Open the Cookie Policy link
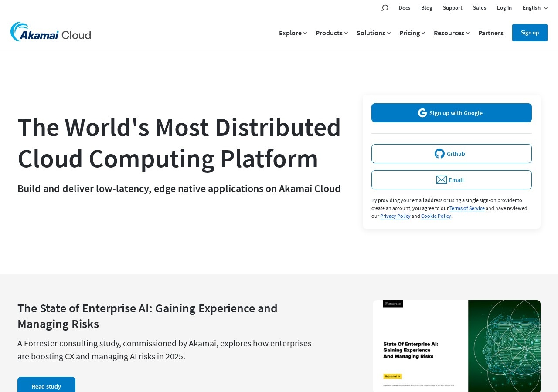The image size is (558, 392). coord(436,216)
